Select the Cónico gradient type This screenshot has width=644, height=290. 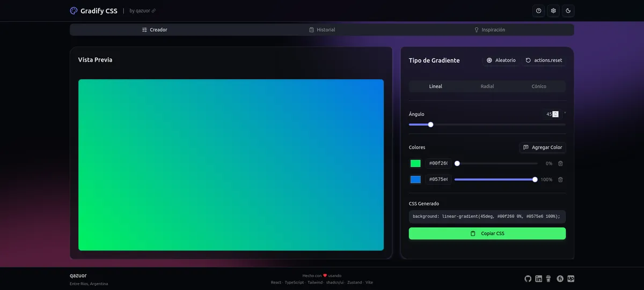pos(539,86)
